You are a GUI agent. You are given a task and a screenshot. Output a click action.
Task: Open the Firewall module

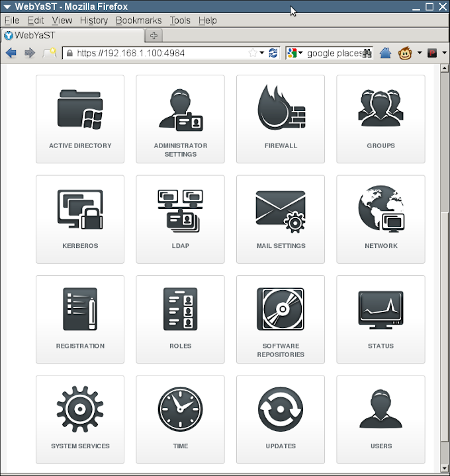tap(281, 119)
